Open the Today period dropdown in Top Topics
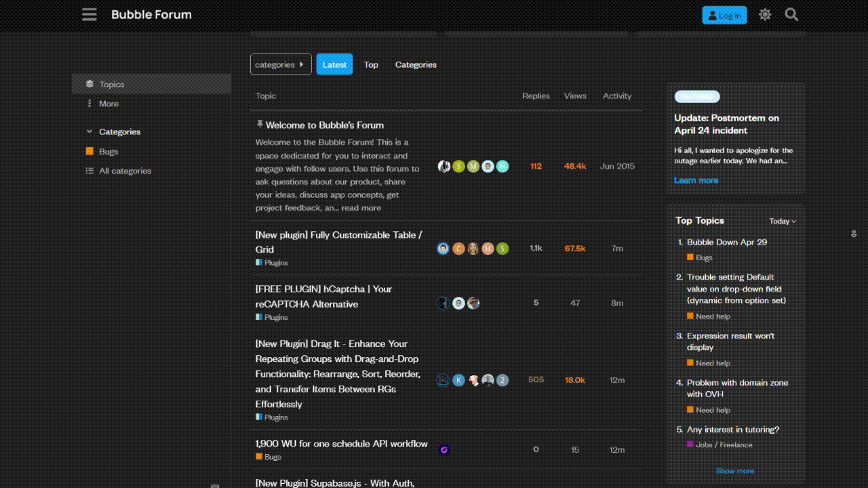868x488 pixels. click(783, 221)
